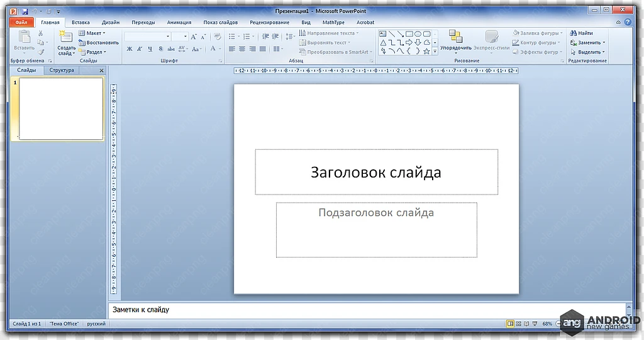This screenshot has width=644, height=340.
Task: Toggle Italic (К) formatting
Action: [x=140, y=49]
